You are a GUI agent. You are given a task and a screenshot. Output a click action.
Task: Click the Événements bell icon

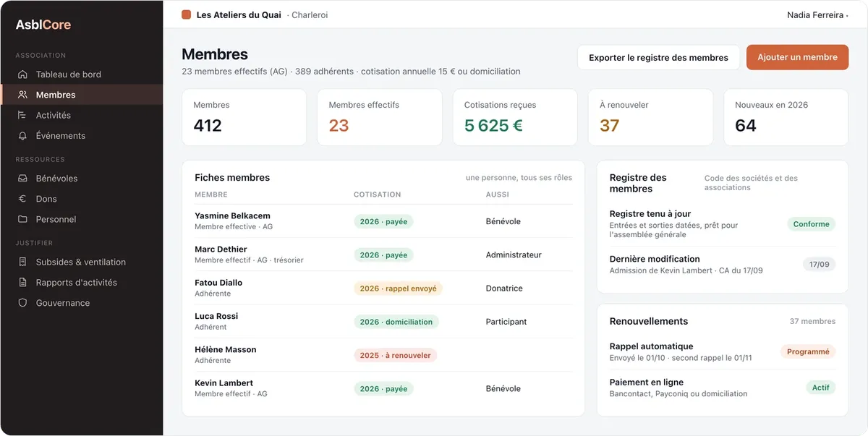22,135
